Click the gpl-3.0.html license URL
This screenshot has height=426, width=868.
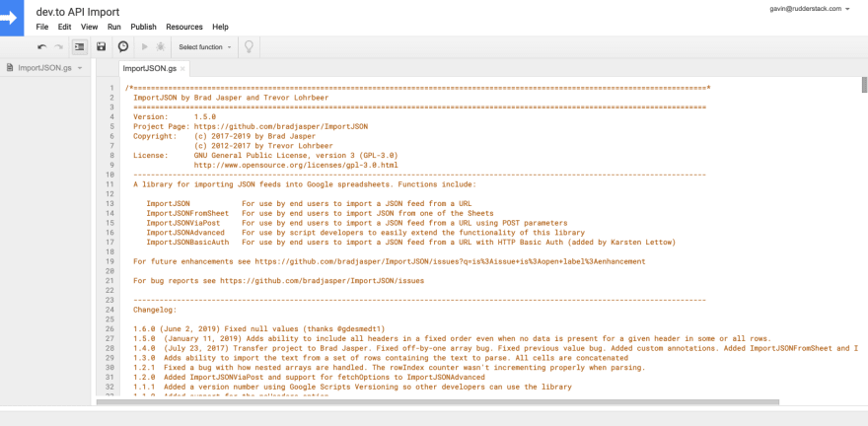click(296, 165)
